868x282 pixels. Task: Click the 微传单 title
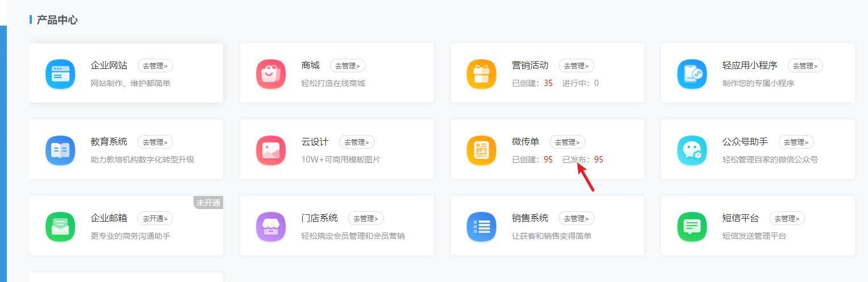coord(526,142)
